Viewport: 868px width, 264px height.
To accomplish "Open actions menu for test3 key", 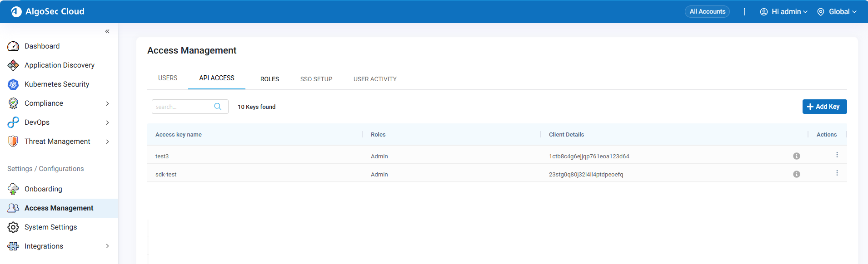I will pyautogui.click(x=837, y=155).
